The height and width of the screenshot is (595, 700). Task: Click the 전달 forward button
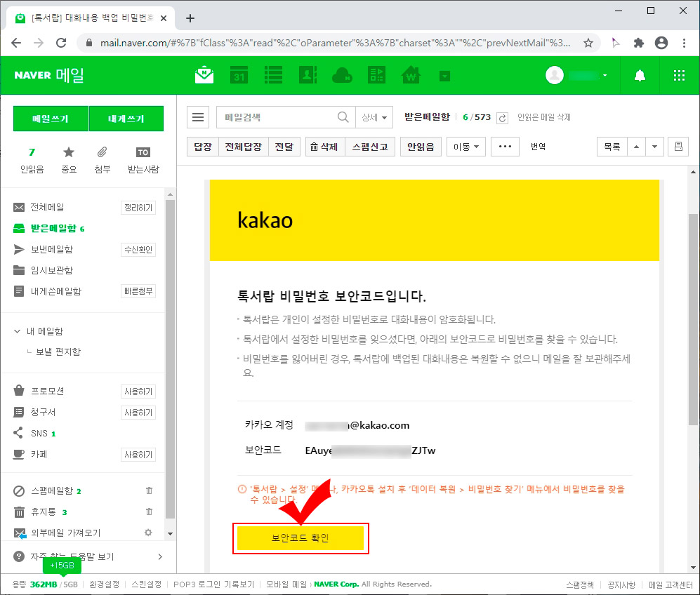284,147
